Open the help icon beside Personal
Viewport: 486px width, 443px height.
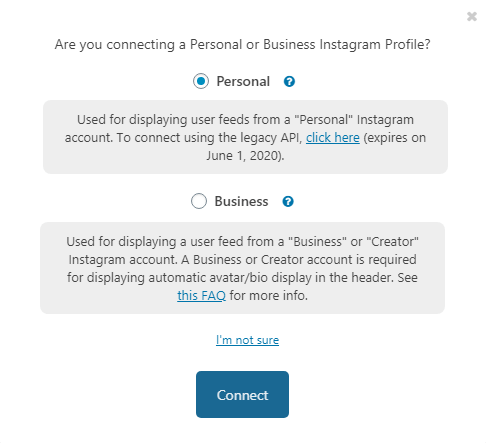coord(289,81)
